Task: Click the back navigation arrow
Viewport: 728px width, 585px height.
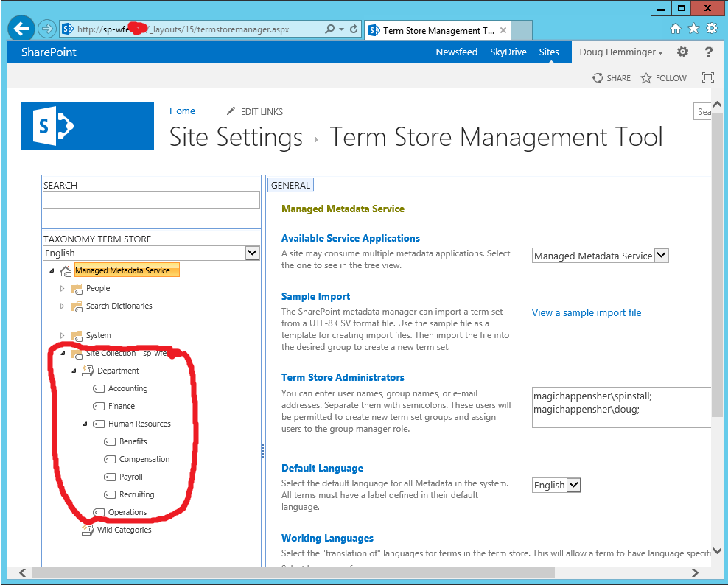Action: coord(20,27)
